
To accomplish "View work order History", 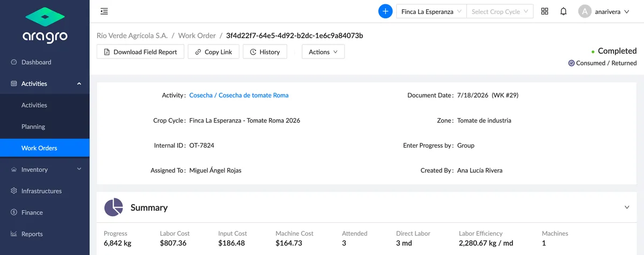I will (x=265, y=52).
